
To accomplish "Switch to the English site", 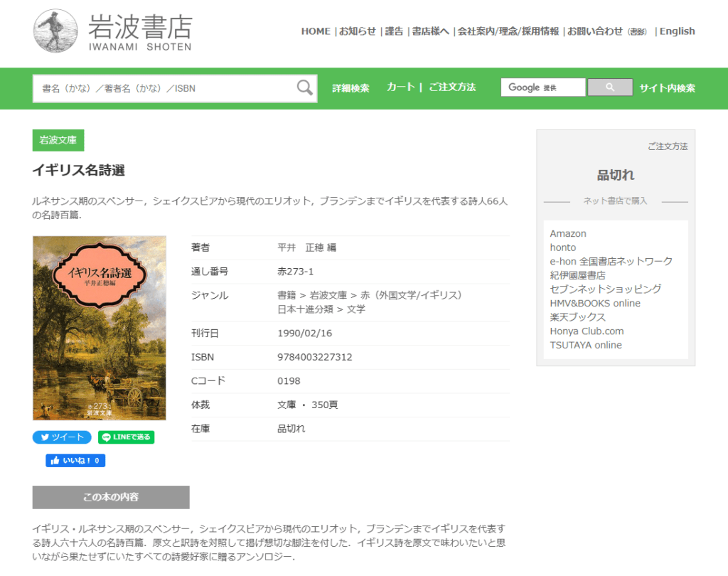I will click(x=677, y=31).
